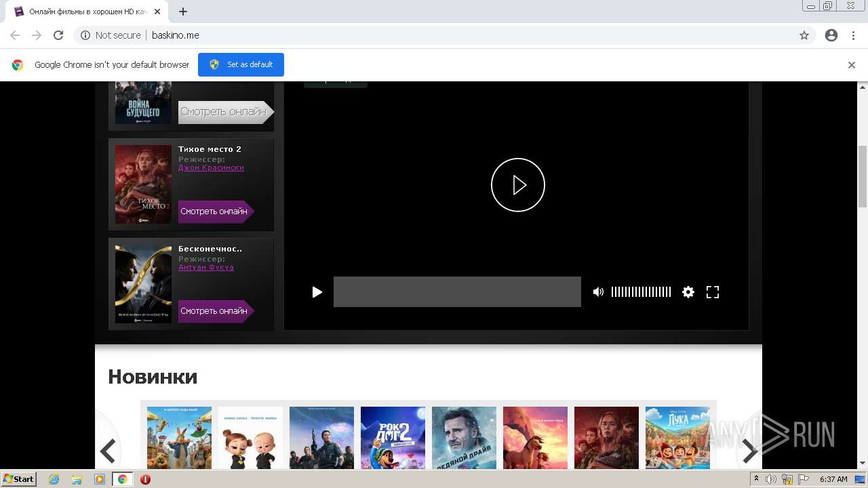The width and height of the screenshot is (868, 488).
Task: Click the Chrome taskbar icon
Action: (x=123, y=479)
